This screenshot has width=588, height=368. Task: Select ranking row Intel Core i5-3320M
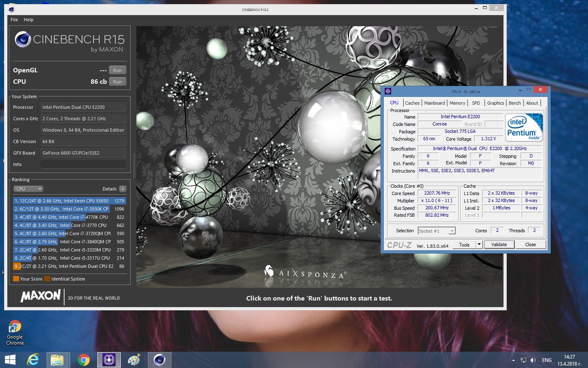69,250
